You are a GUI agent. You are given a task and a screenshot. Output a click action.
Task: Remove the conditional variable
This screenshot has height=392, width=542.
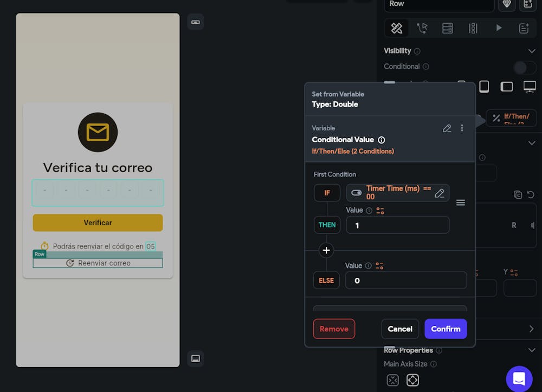pyautogui.click(x=334, y=329)
